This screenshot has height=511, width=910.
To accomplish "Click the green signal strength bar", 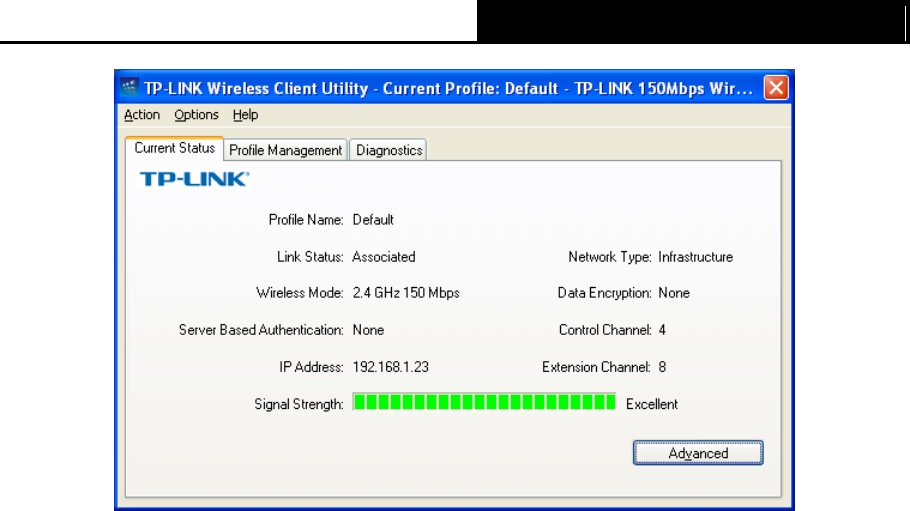I will click(484, 402).
